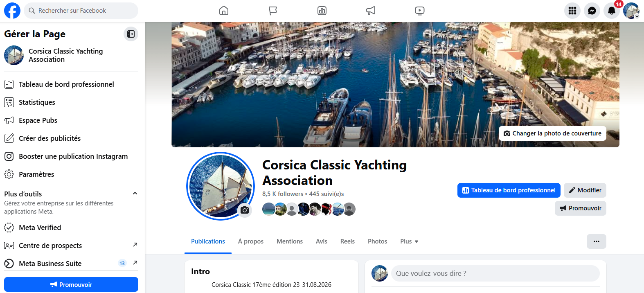Switch to the À propos tab
This screenshot has height=293, width=644.
pyautogui.click(x=251, y=241)
